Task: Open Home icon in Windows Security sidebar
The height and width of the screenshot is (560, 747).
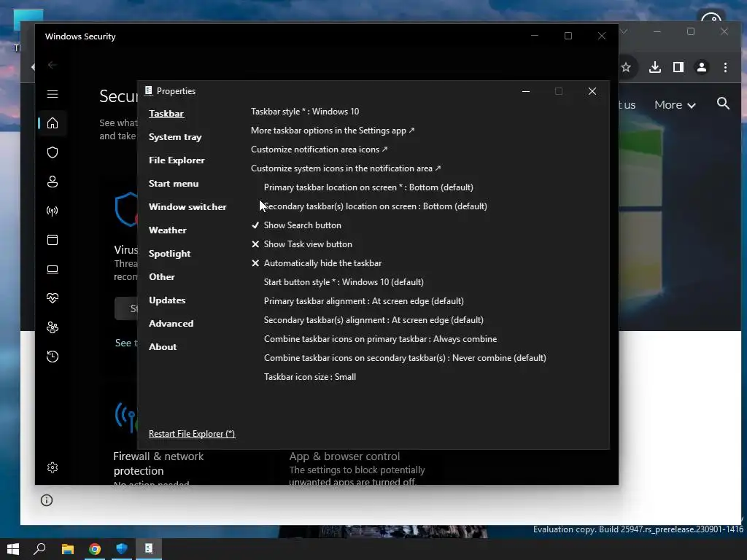Action: point(53,123)
